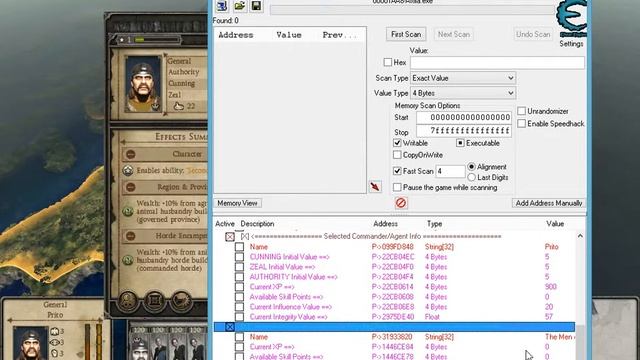Enable Pause the game while scanning
640x360 pixels.
[397, 187]
